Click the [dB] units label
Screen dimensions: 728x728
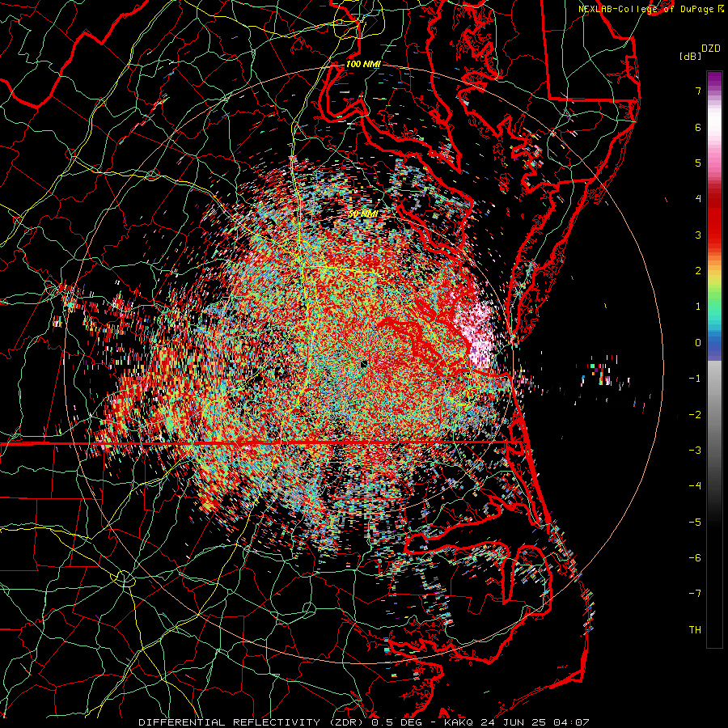(x=691, y=56)
